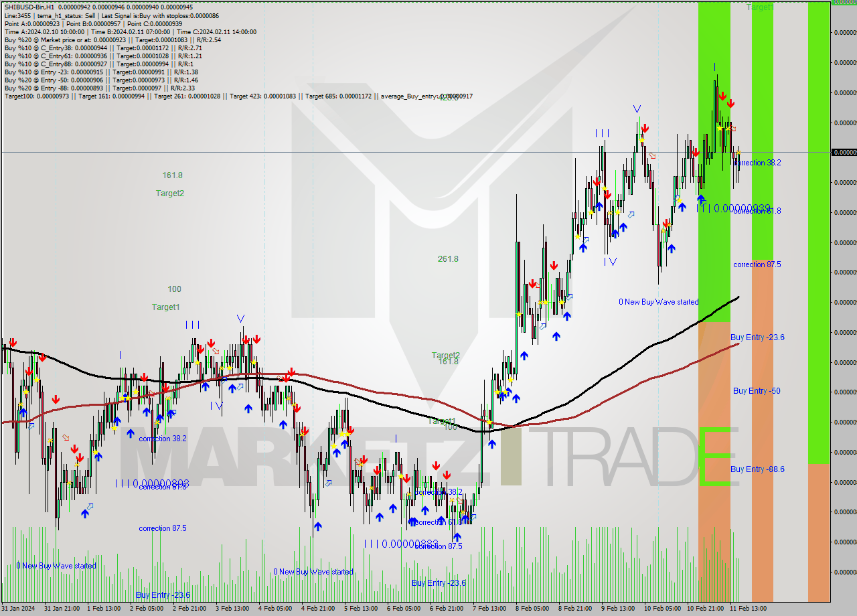Click the '10 Feb 21:00' time axis label
Viewport: 857px width, 616px height.
[x=705, y=609]
